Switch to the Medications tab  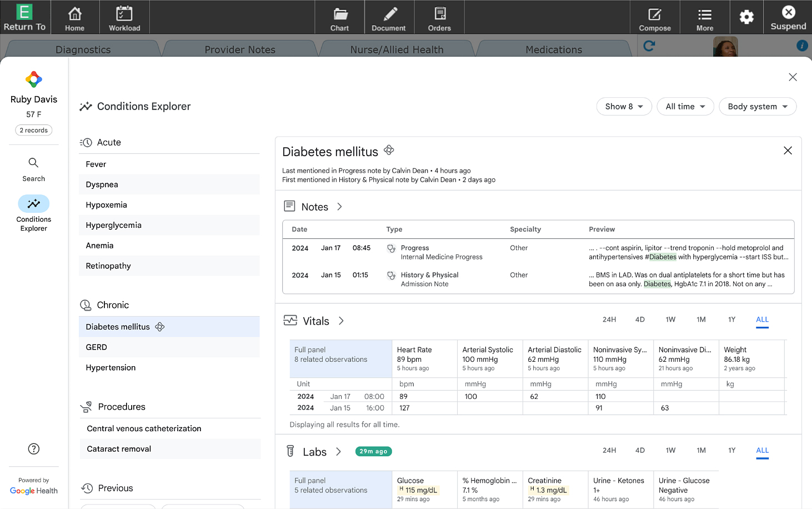[553, 49]
